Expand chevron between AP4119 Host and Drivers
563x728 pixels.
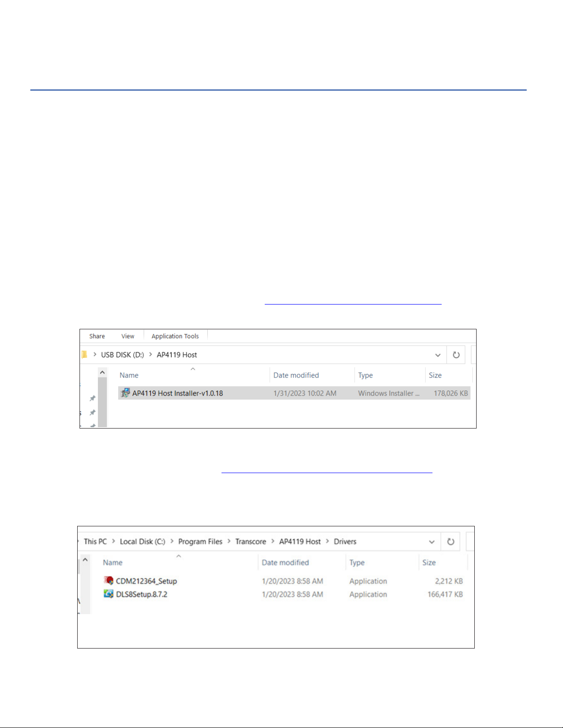click(x=327, y=541)
